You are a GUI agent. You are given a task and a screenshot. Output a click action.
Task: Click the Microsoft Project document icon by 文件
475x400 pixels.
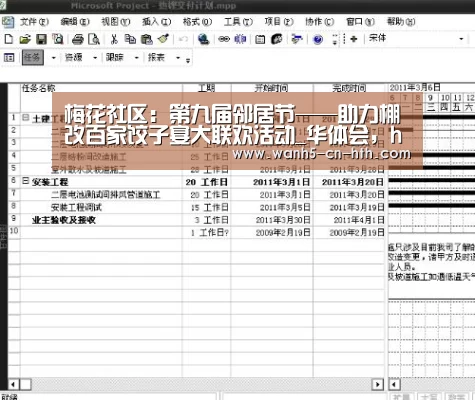8,22
